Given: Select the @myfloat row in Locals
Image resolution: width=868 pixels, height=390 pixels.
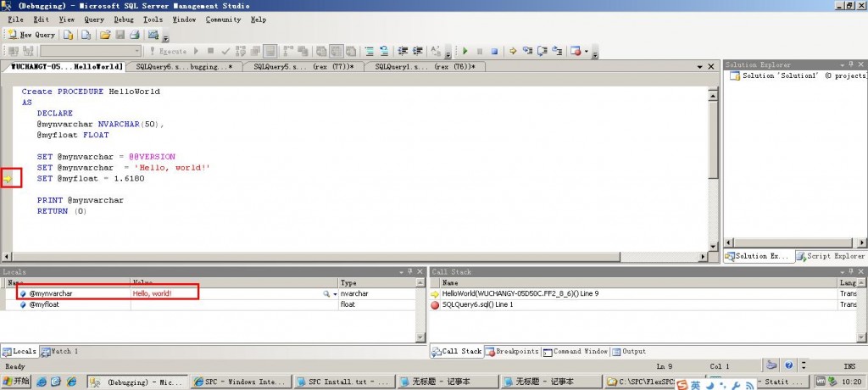Looking at the screenshot, I should click(x=209, y=304).
